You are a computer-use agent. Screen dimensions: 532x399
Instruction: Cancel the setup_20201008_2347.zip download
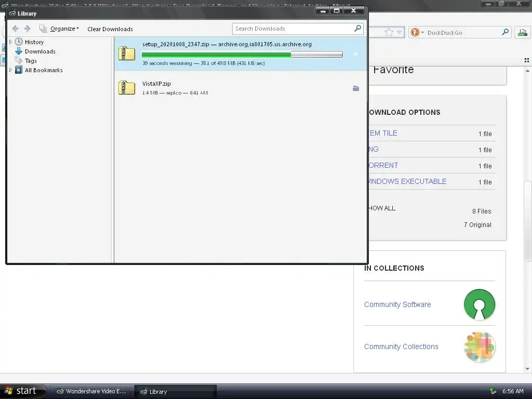(x=355, y=54)
